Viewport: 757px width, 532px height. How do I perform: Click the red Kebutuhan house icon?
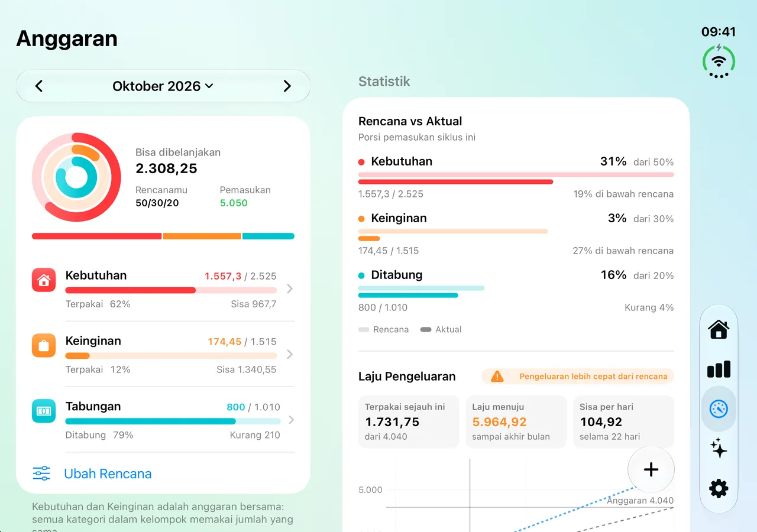(x=44, y=280)
